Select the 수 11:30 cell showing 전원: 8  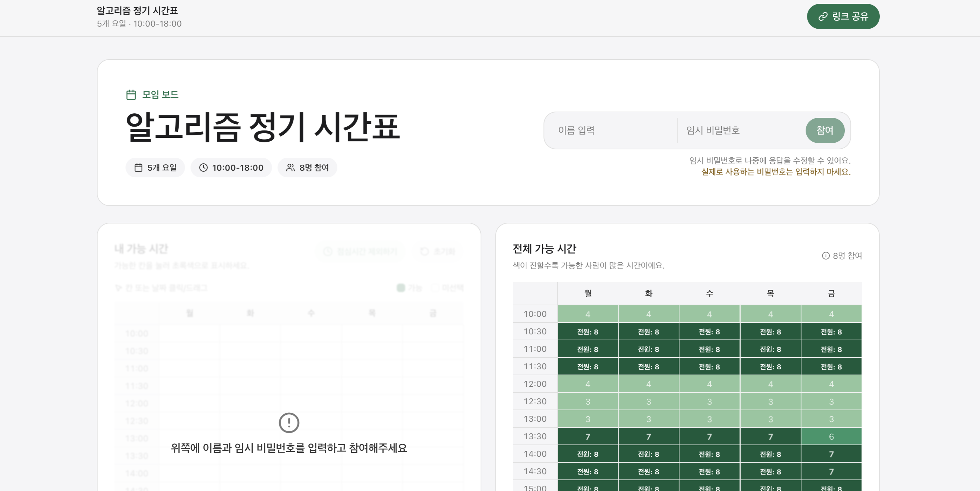(709, 367)
